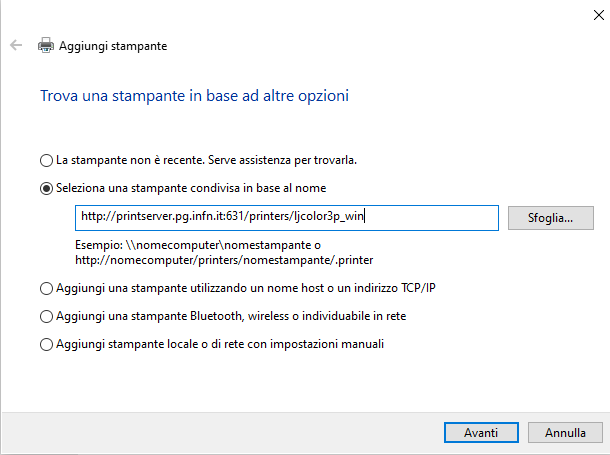The image size is (610, 455).
Task: Click the printer icon beside Aggiungi stampante
Action: [x=46, y=45]
